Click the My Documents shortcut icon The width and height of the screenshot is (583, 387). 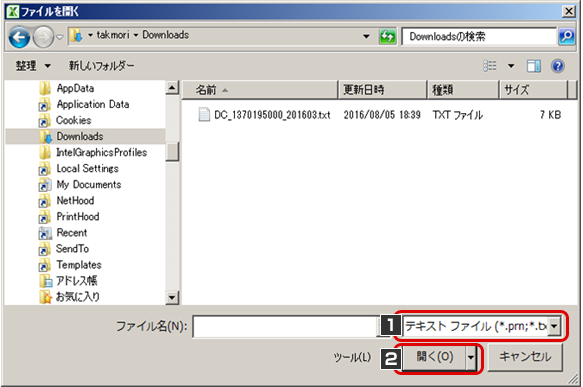click(45, 185)
